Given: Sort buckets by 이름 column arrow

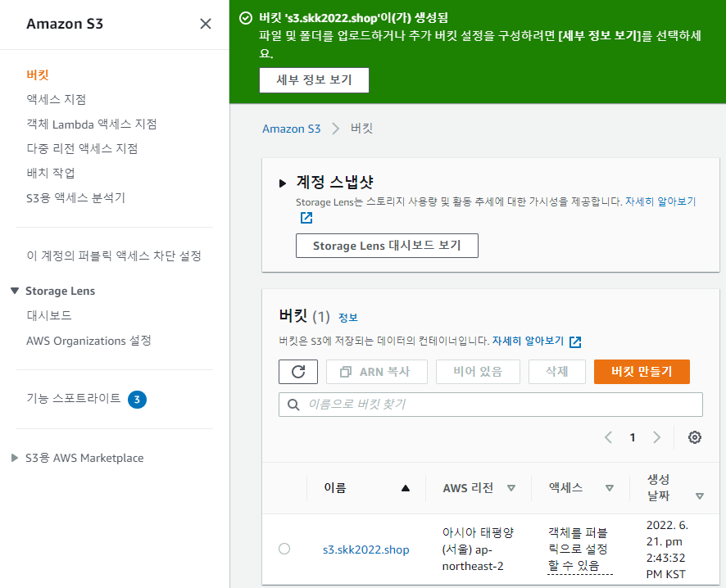Looking at the screenshot, I should click(x=406, y=488).
